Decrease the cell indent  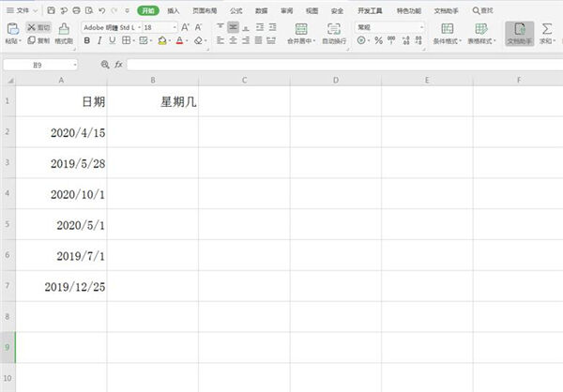tap(260, 27)
